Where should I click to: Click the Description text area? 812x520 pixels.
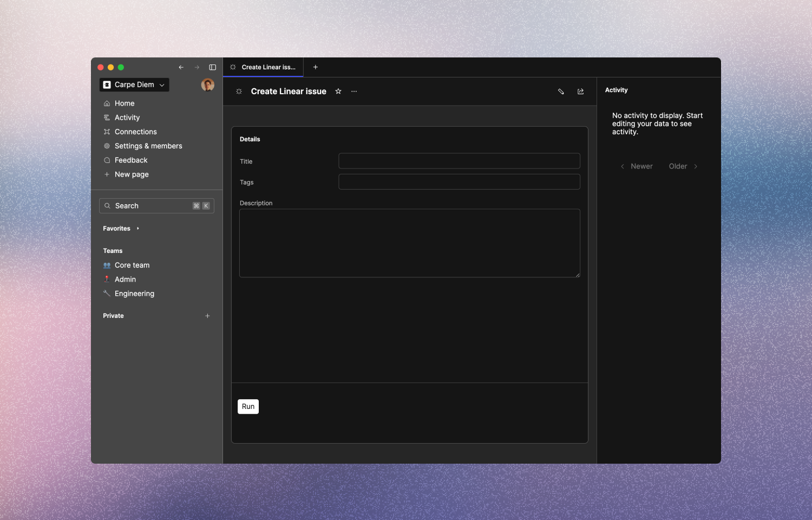410,243
